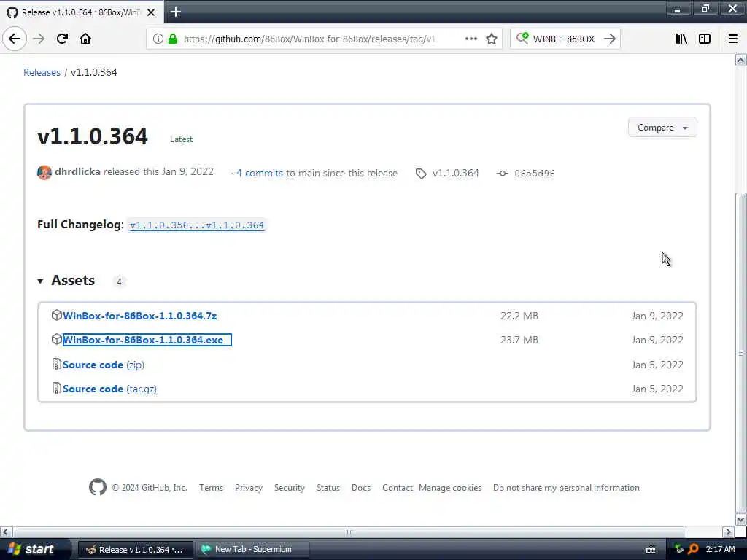This screenshot has width=747, height=560.
Task: Click the vertical scrollbar up arrow
Action: (741, 61)
